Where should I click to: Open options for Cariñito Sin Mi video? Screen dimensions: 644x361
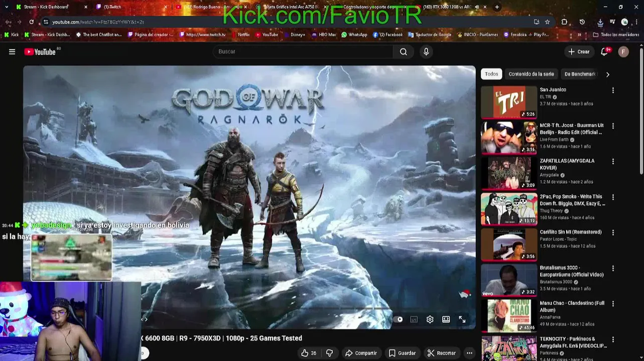[613, 233]
